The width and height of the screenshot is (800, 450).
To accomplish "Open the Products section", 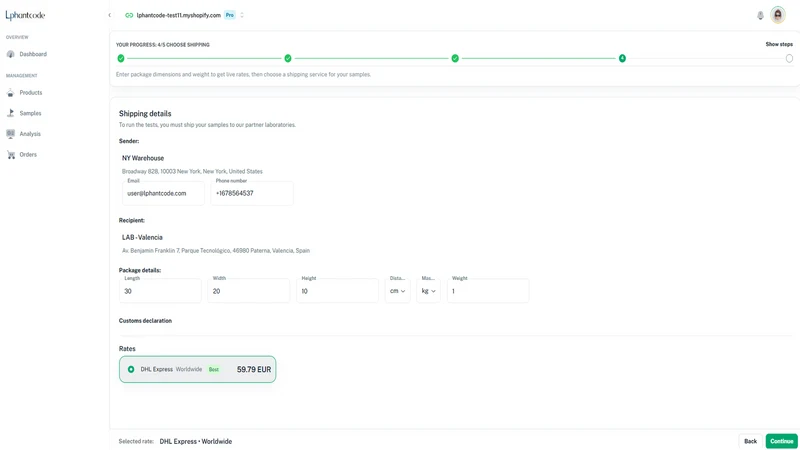I will pos(31,93).
